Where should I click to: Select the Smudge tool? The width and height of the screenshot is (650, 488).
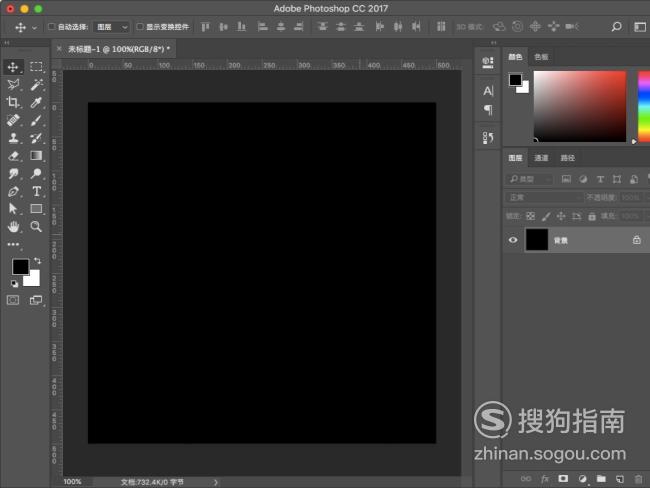13,173
